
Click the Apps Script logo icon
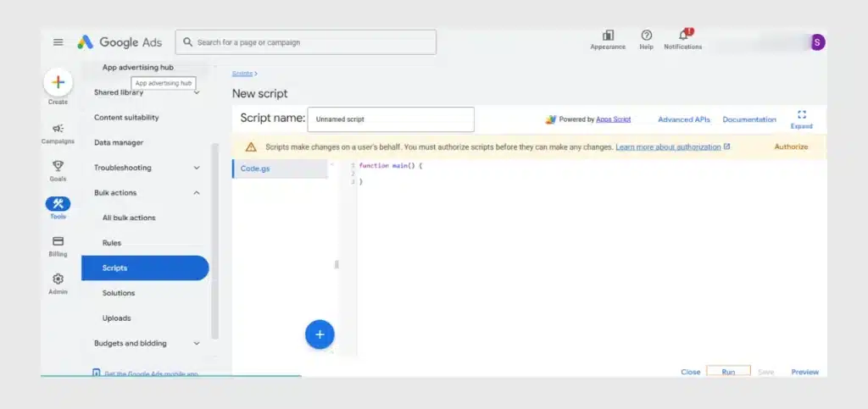550,119
